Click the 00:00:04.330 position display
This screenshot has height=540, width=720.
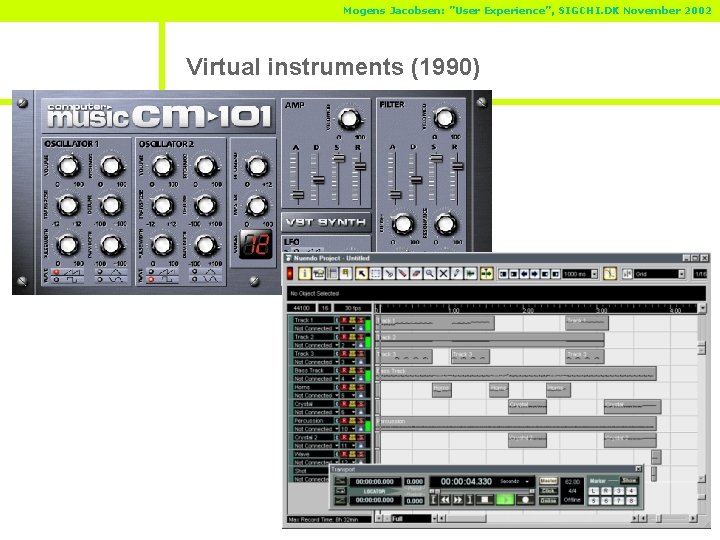tap(466, 482)
